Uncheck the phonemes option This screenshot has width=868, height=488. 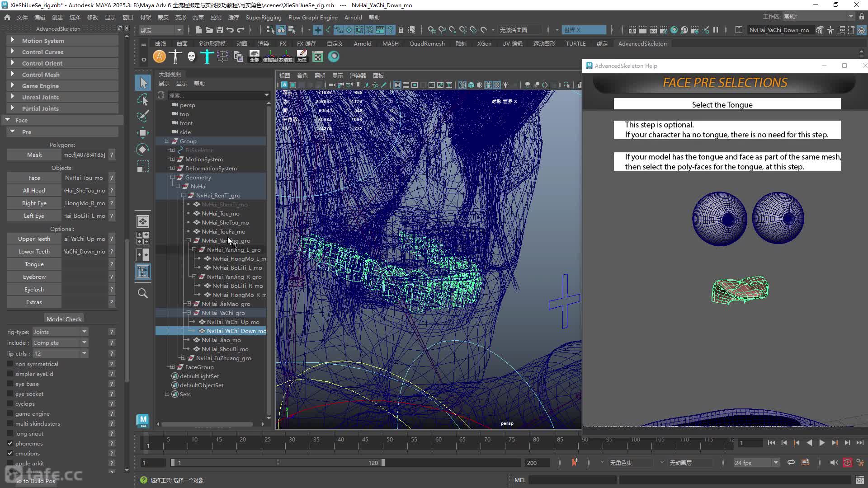[10, 443]
